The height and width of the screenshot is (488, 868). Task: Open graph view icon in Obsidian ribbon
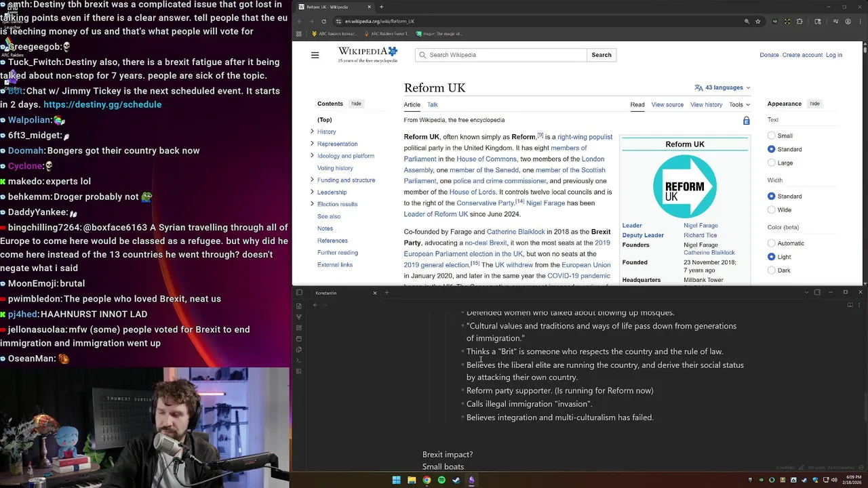pos(299,317)
